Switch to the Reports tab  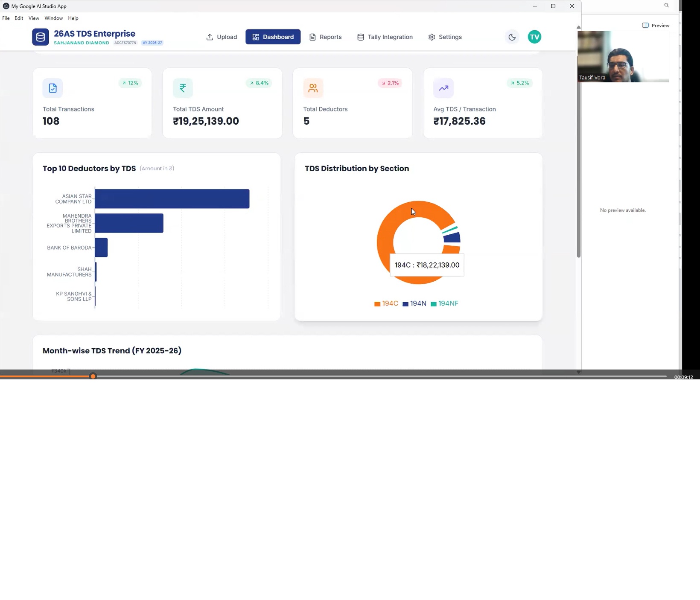[x=325, y=37]
